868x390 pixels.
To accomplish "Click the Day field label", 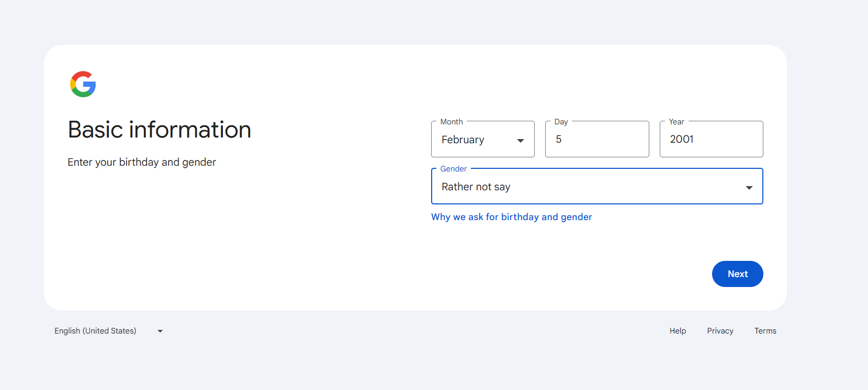I will pyautogui.click(x=561, y=122).
